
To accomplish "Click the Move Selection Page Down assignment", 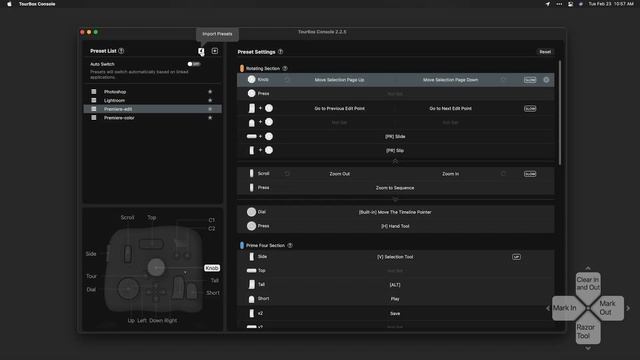I will pos(450,80).
